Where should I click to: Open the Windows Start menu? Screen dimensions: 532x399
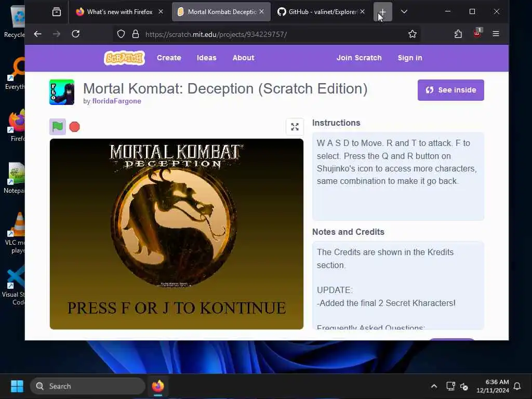[17, 386]
